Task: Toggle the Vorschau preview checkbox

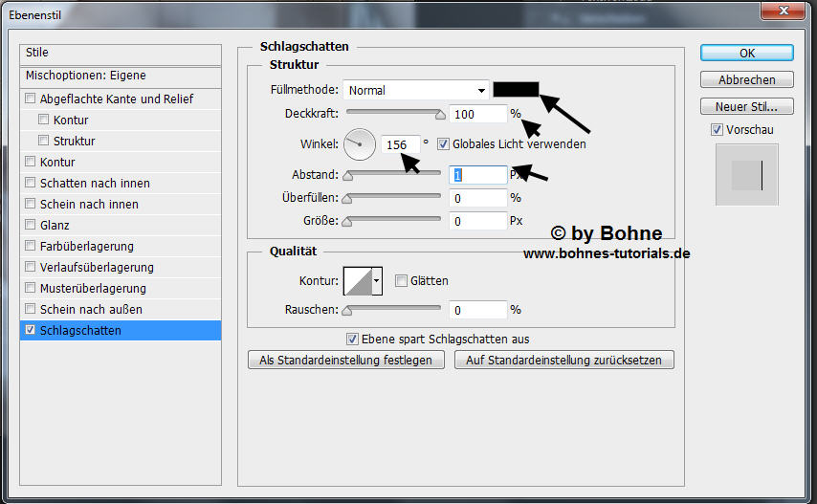Action: click(x=718, y=129)
